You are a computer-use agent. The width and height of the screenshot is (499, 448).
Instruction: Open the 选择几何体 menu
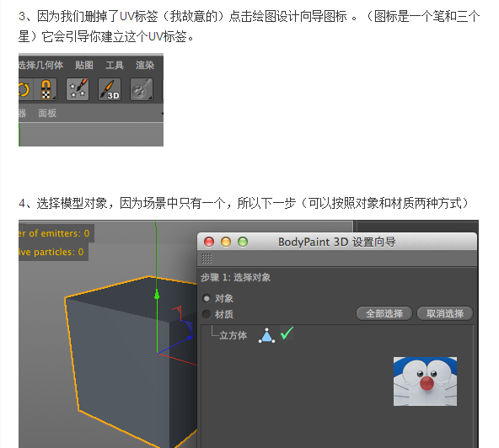[40, 65]
